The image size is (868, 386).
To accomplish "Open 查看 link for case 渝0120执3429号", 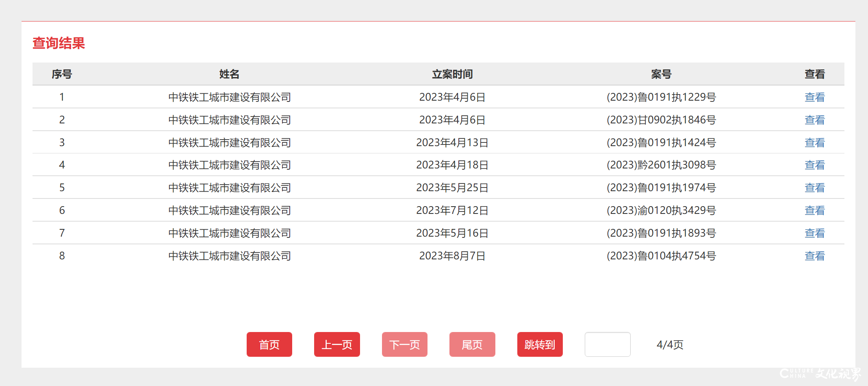I will tap(814, 210).
